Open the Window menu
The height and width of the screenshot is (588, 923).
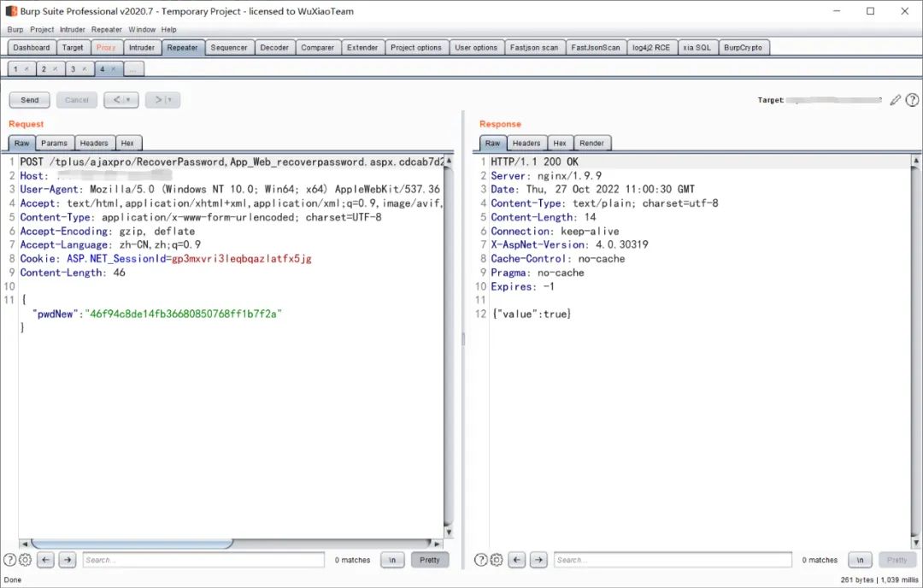[142, 29]
